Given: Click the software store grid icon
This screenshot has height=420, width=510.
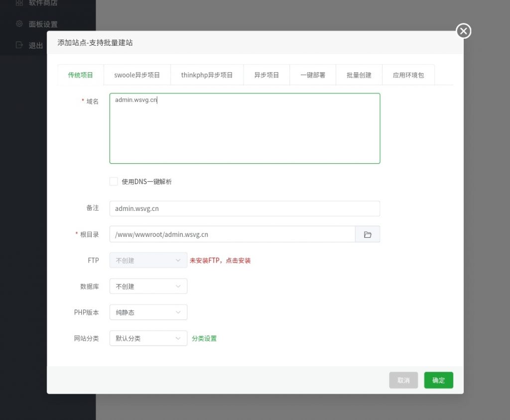Looking at the screenshot, I should 19,3.
